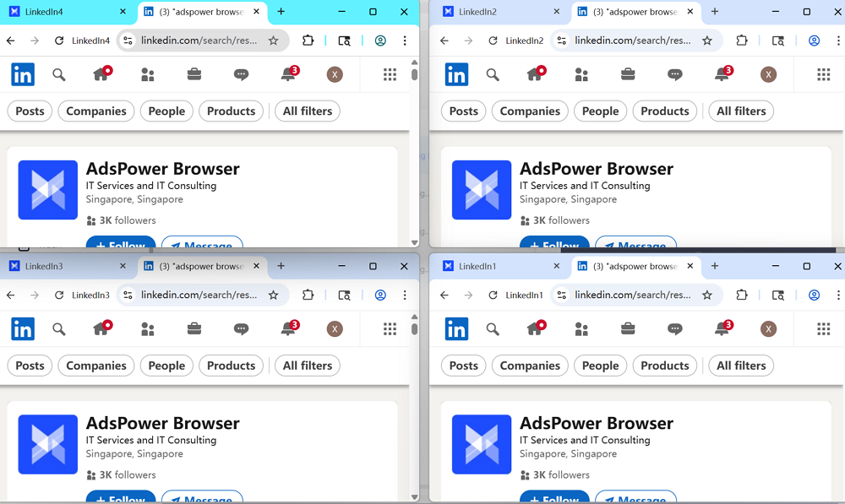Open All filters in the LinkedIn3 window

[x=308, y=366]
